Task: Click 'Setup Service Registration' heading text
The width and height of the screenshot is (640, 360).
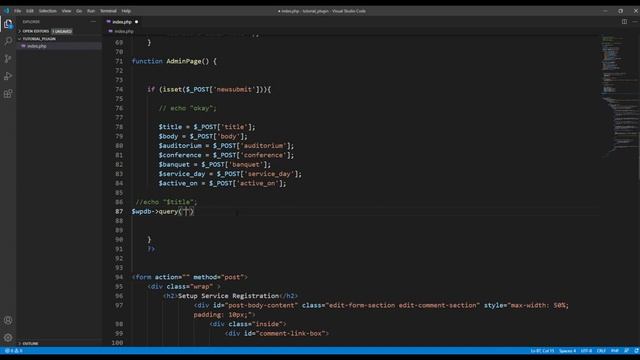Action: click(x=229, y=296)
